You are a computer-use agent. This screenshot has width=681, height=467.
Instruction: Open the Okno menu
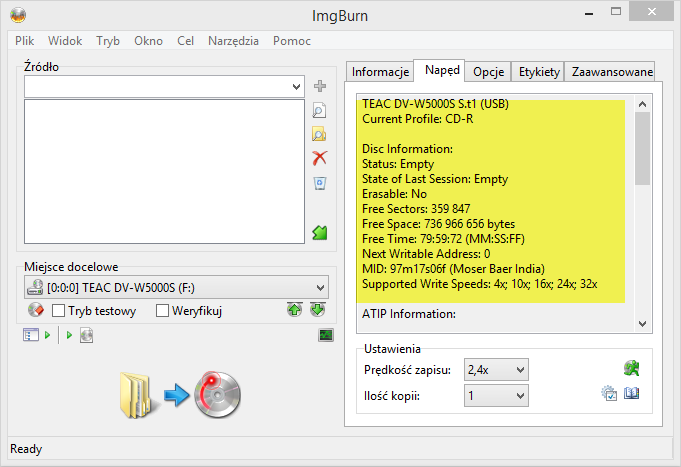149,41
